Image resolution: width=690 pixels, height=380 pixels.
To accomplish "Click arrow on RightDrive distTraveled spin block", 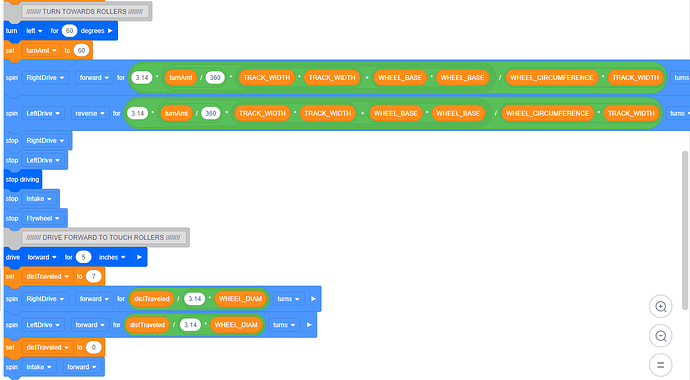I will pos(313,299).
